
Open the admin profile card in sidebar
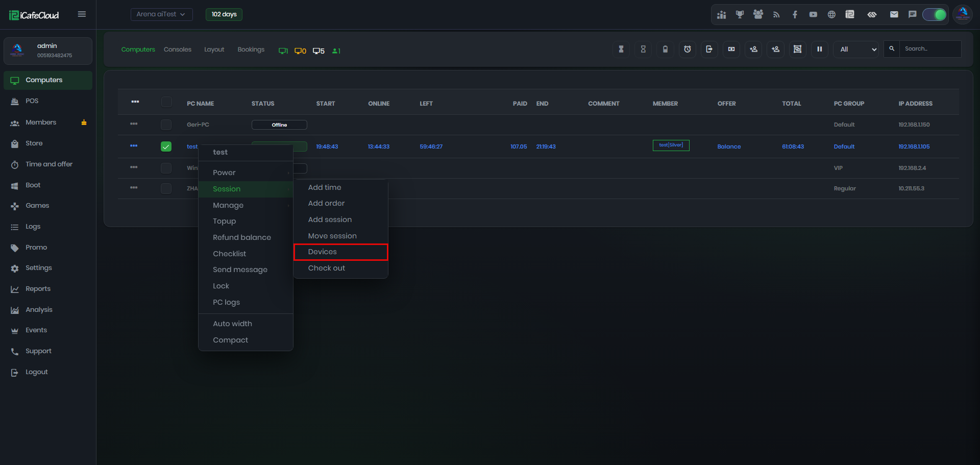point(48,51)
